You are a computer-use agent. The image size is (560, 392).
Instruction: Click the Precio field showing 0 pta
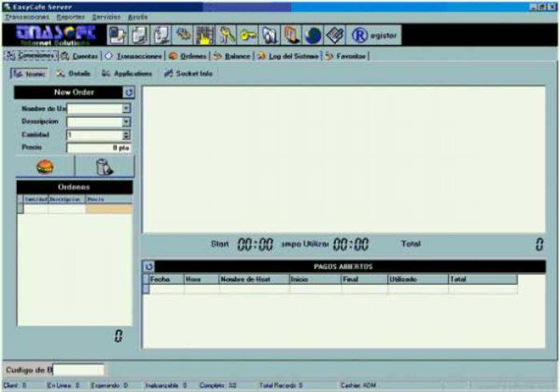pos(99,148)
